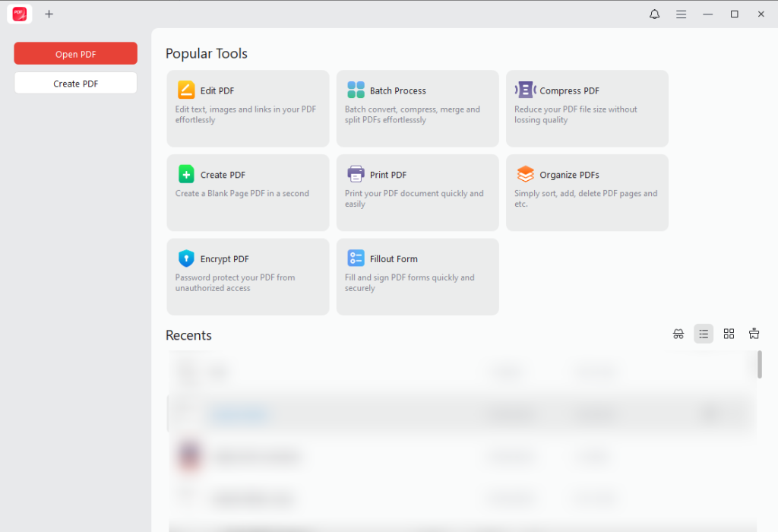
Task: Click 'Edit text, images and links' description
Action: pyautogui.click(x=245, y=115)
